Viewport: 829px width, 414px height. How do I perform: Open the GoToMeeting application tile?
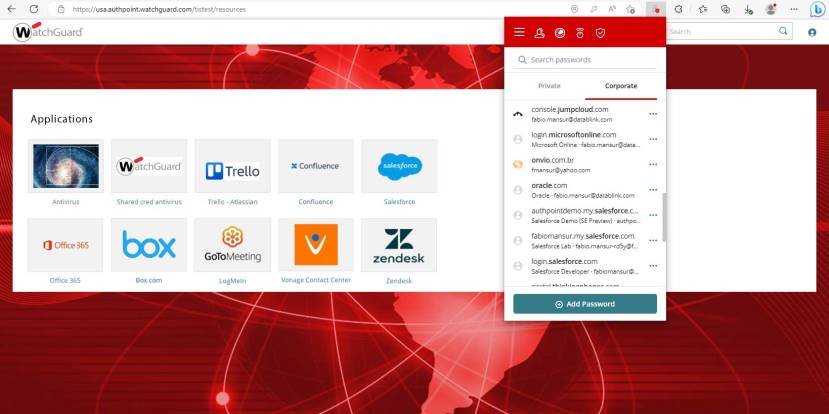click(233, 245)
